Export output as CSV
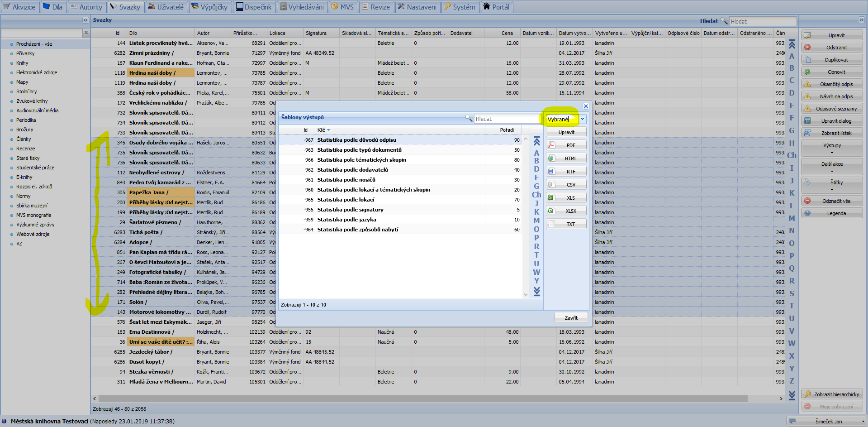Image resolution: width=868 pixels, height=427 pixels. (x=566, y=185)
